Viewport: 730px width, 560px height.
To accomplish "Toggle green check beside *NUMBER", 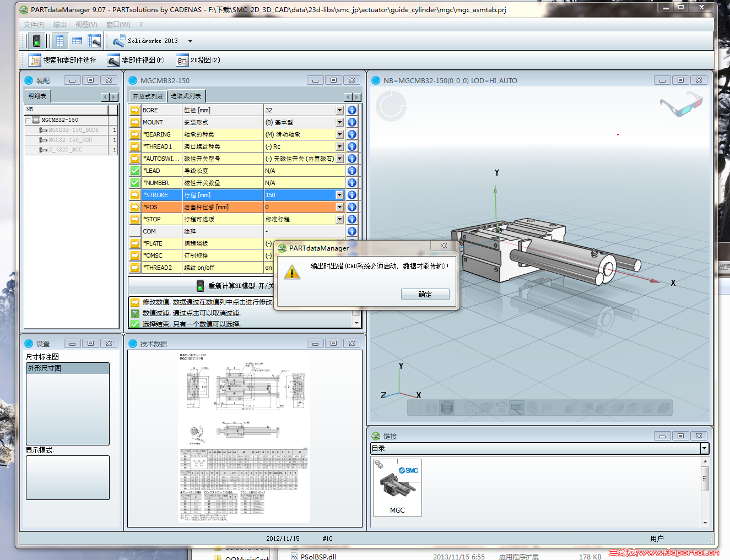I will coord(135,183).
